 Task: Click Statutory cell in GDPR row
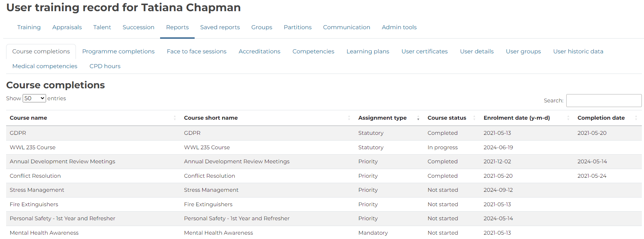371,133
